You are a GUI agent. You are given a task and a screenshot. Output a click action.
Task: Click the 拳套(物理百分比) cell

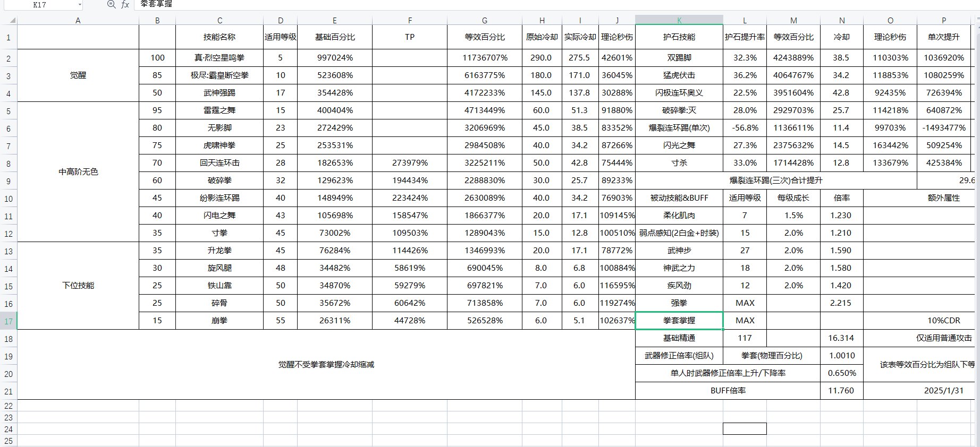point(772,356)
